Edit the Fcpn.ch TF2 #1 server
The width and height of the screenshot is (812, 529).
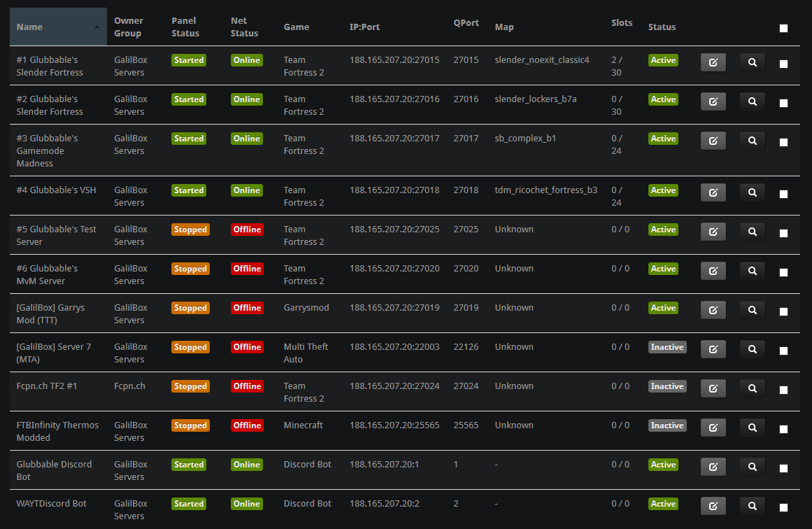713,388
